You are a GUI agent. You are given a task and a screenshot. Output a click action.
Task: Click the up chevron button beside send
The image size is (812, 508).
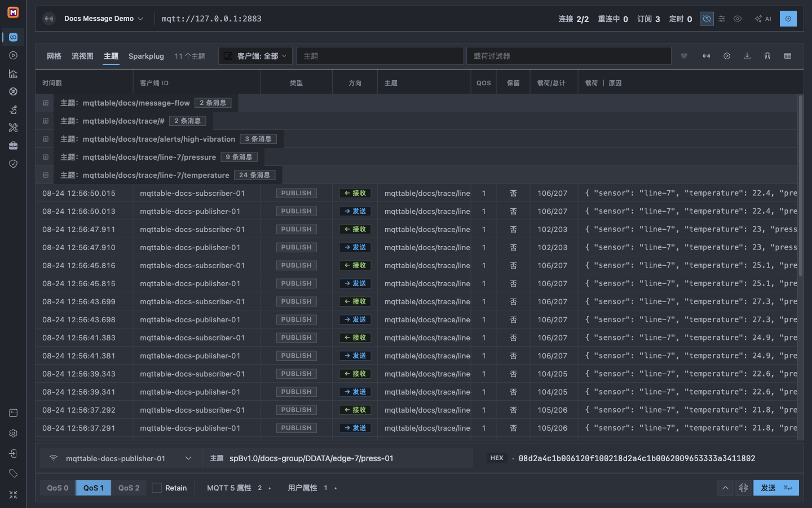(725, 488)
